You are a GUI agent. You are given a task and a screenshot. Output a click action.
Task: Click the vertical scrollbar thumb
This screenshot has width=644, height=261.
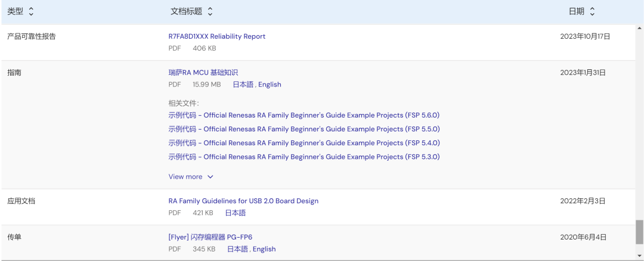[639, 232]
